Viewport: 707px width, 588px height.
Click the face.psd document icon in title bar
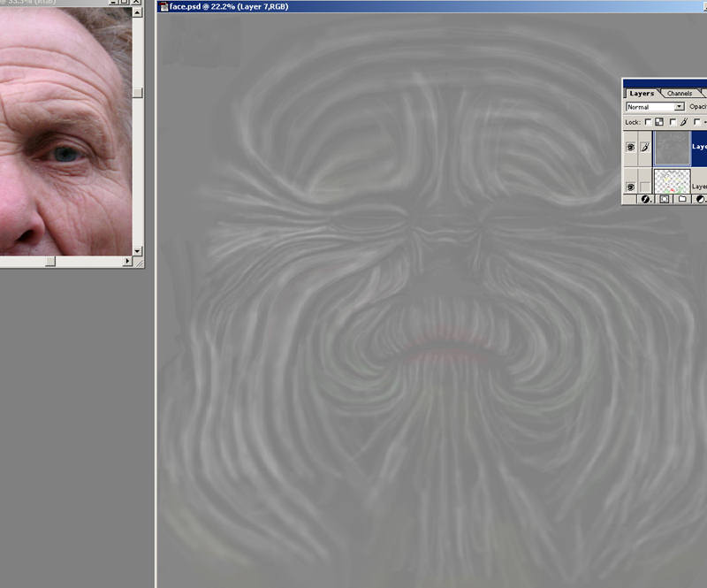(x=163, y=6)
